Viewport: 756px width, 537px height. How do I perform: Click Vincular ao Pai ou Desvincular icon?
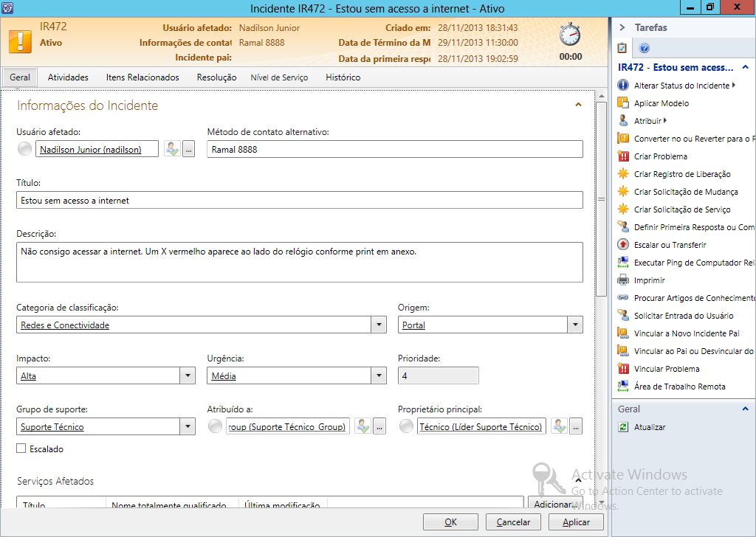pos(623,350)
